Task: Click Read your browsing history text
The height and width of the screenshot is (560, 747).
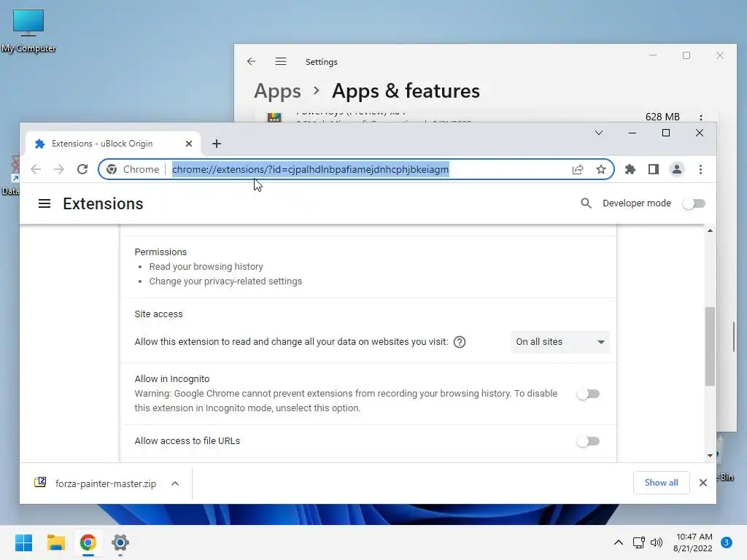Action: [206, 267]
